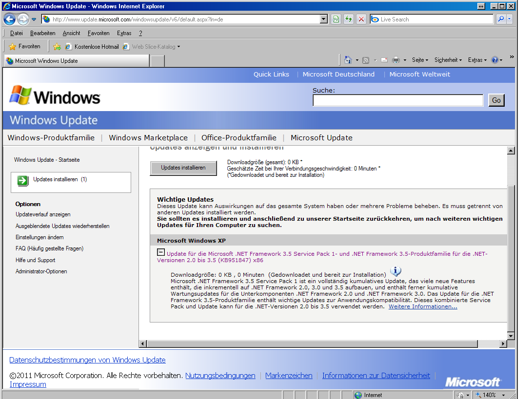Click the Home icon in command bar
The height and width of the screenshot is (399, 532).
348,60
